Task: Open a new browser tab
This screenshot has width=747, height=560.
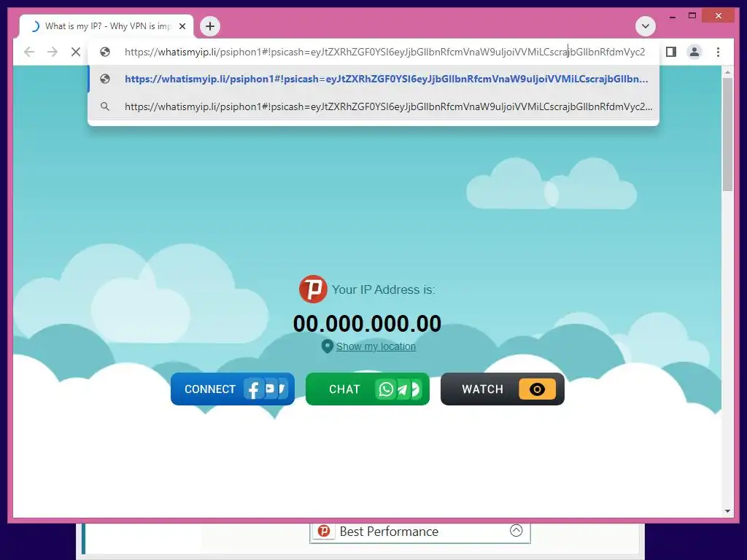Action: click(x=210, y=26)
